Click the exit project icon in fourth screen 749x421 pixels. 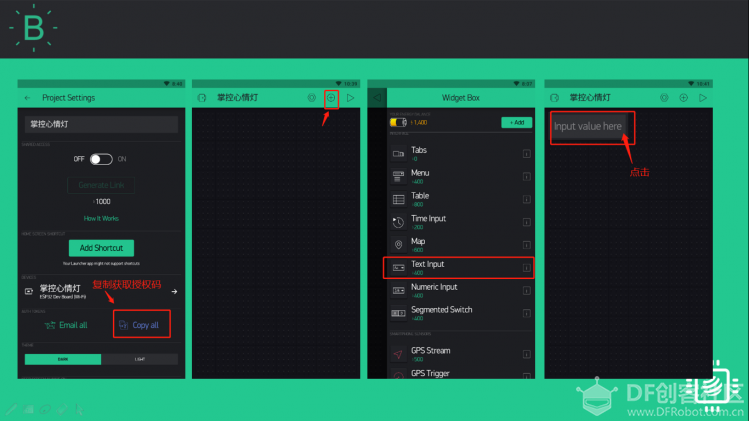pos(554,98)
